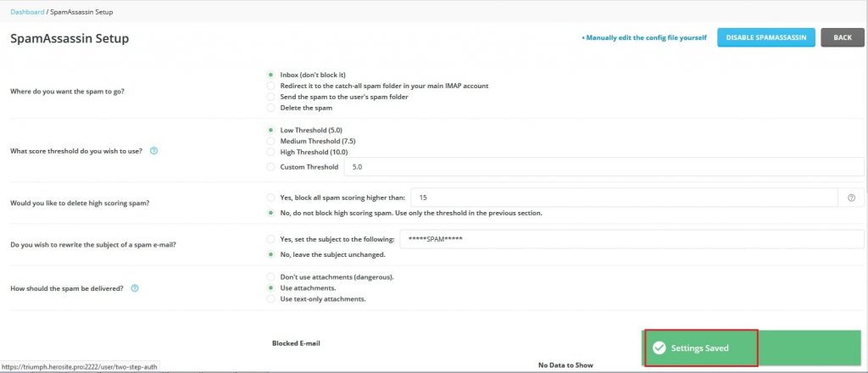Choose 'Yes, block all spam scoring higher than'
Image resolution: width=868 pixels, height=373 pixels.
(271, 198)
